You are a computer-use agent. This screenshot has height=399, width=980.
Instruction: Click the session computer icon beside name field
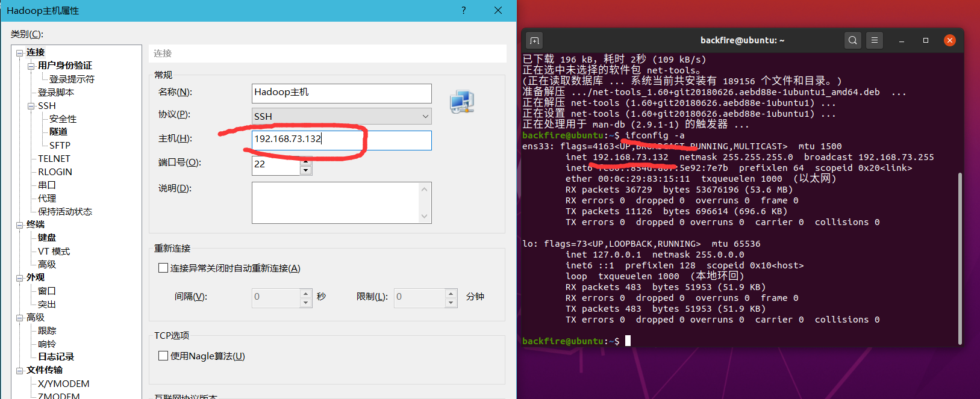click(x=462, y=102)
